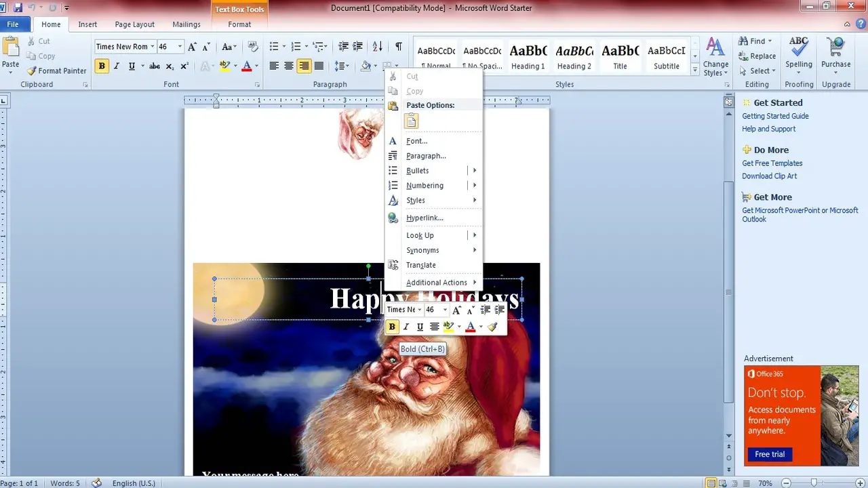Open the Line Spacing dropdown

click(342, 66)
